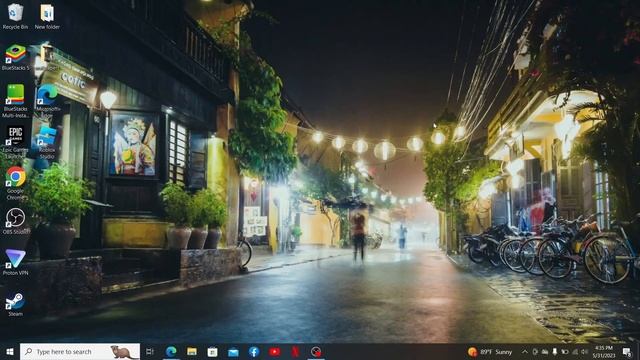This screenshot has width=640, height=360.
Task: Launch Google Chrome from the desktop
Action: (16, 183)
